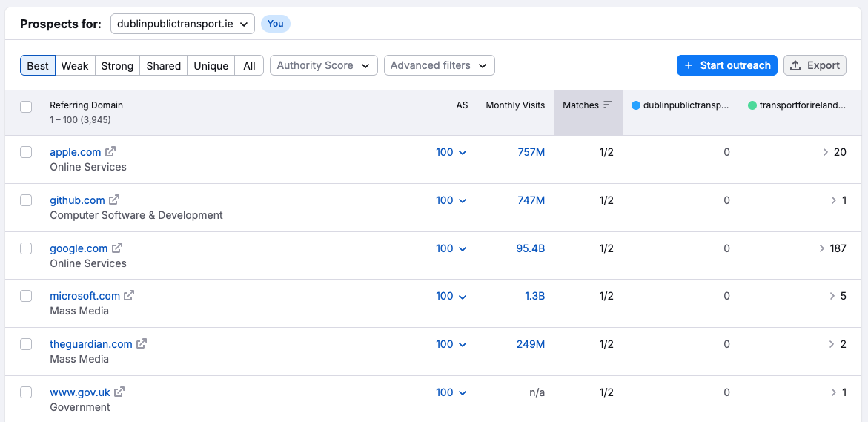Open microsoft.com external link icon

129,296
